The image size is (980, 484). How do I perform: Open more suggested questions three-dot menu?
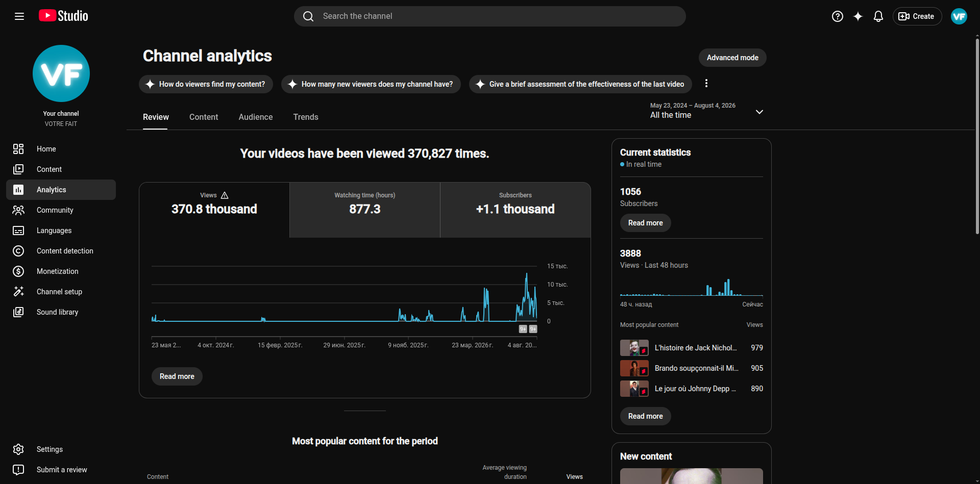tap(706, 84)
